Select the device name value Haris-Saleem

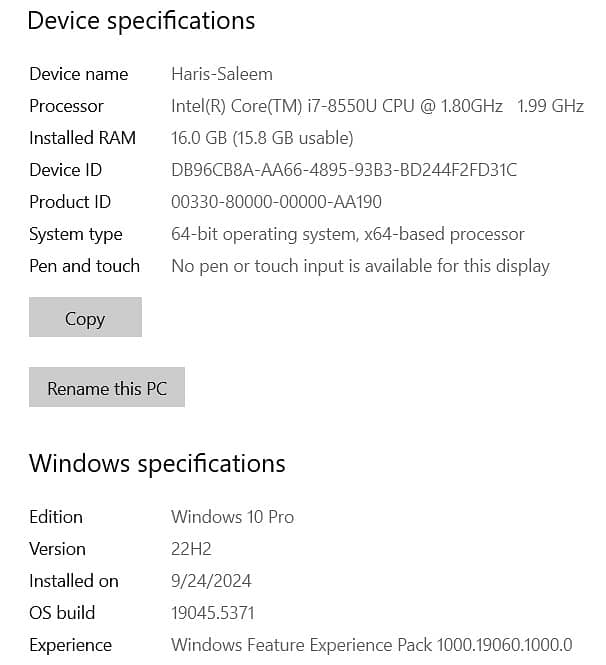click(222, 74)
